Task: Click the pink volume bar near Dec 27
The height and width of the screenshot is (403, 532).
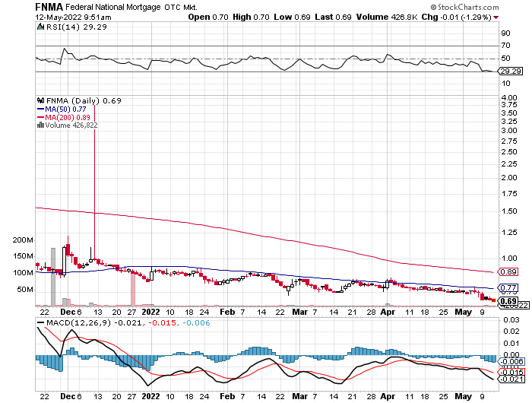Action: click(x=133, y=290)
